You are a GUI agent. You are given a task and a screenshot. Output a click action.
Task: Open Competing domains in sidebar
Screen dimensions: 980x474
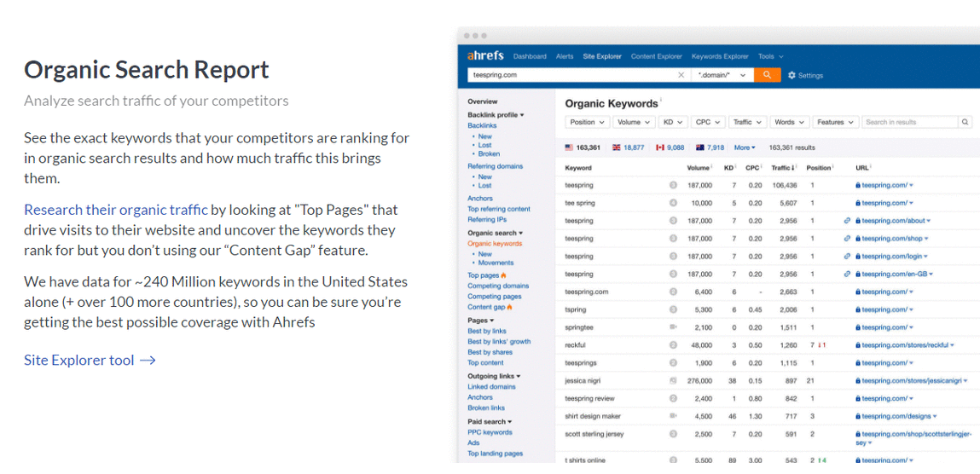[x=498, y=286]
